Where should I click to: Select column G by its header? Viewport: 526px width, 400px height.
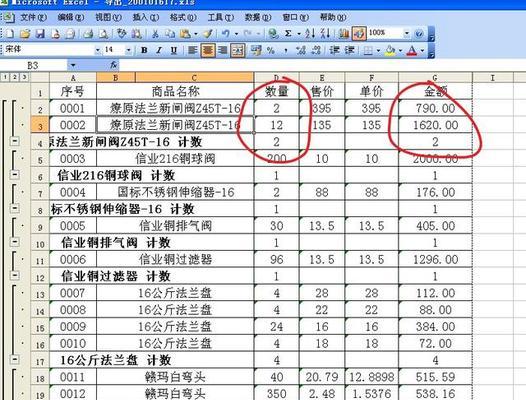[435, 78]
